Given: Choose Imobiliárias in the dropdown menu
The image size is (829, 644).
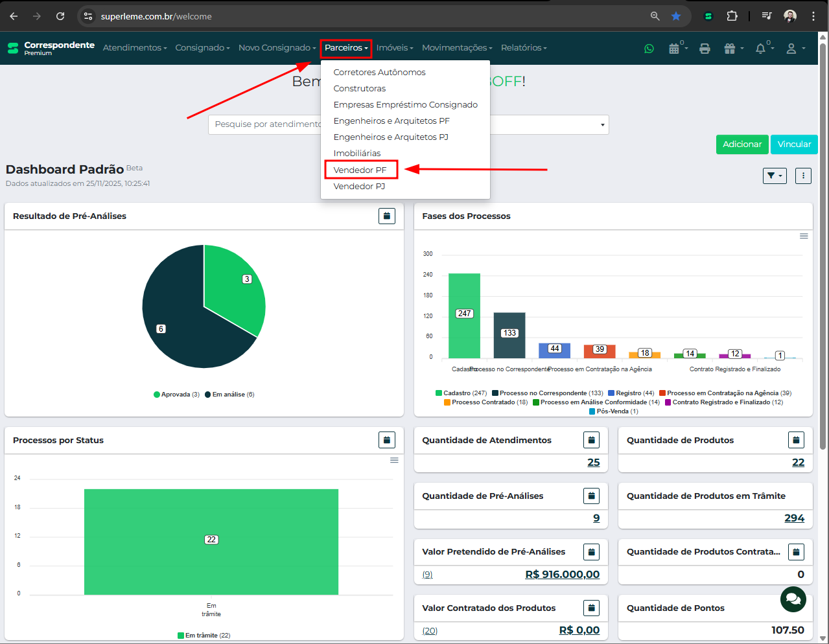Looking at the screenshot, I should 357,154.
